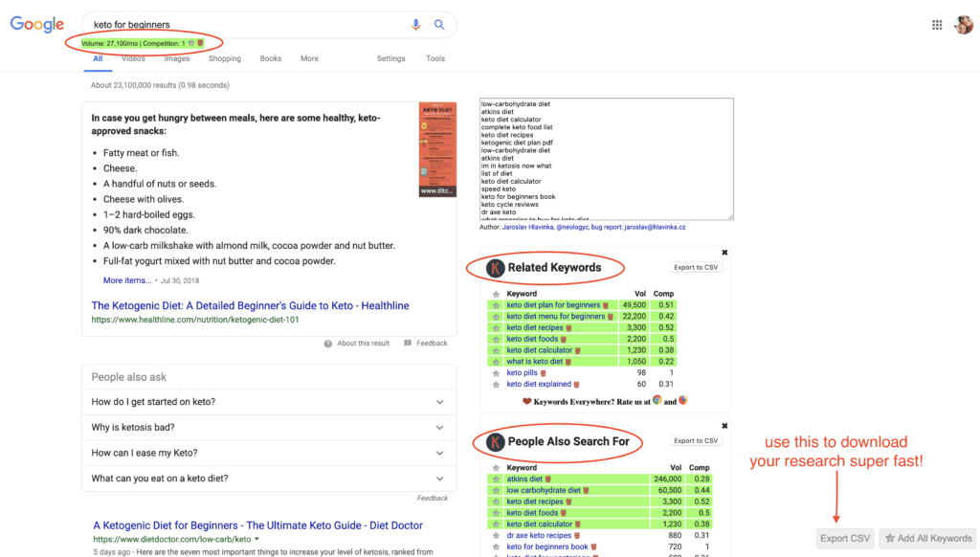Click the magnifying glass search icon
This screenshot has height=557, width=980.
[x=439, y=24]
